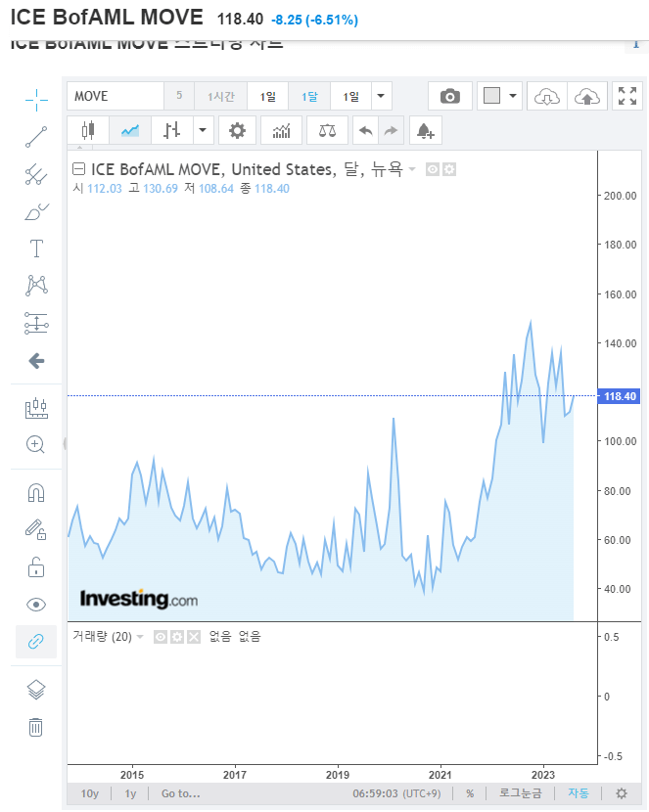Toggle main series visibility eye
Screen dimensions: 649x812
pos(433,169)
